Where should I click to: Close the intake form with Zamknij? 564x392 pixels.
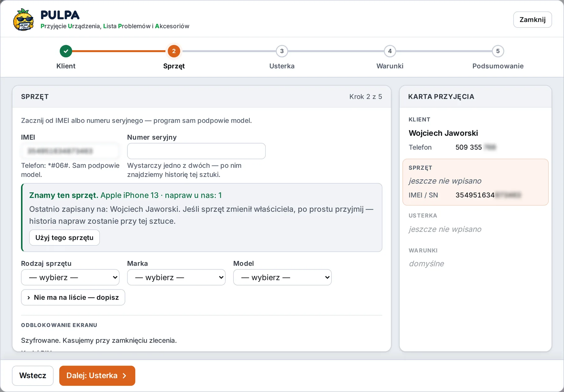pos(532,20)
